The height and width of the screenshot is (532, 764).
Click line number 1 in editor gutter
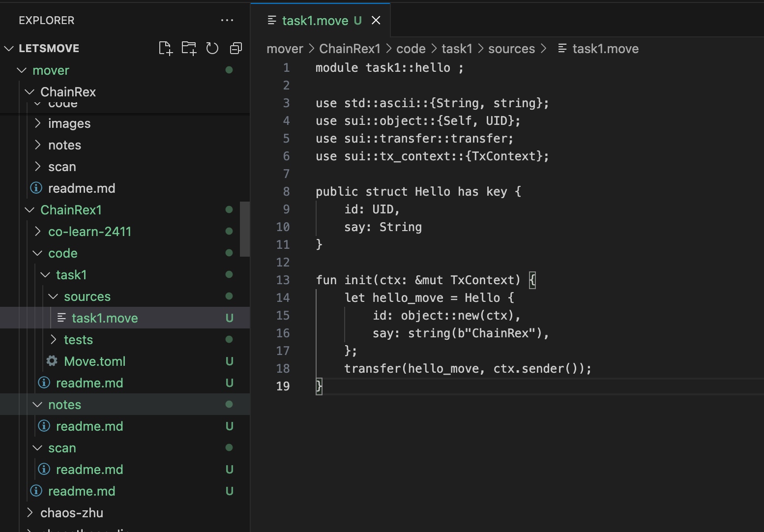[286, 67]
